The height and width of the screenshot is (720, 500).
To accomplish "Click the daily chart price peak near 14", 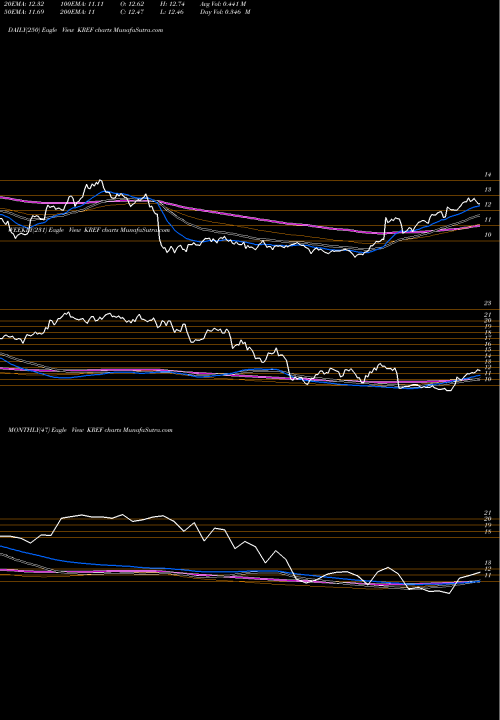I will [x=101, y=180].
